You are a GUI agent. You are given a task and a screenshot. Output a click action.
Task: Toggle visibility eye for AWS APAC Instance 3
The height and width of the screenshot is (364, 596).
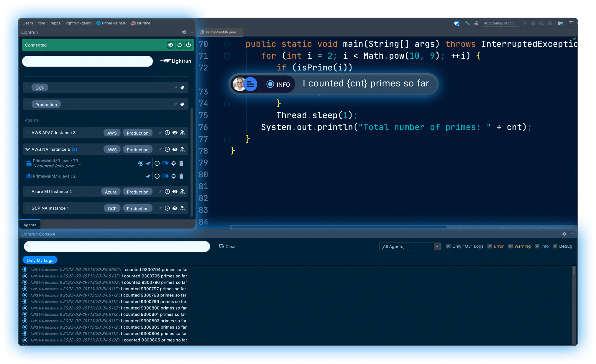point(175,133)
